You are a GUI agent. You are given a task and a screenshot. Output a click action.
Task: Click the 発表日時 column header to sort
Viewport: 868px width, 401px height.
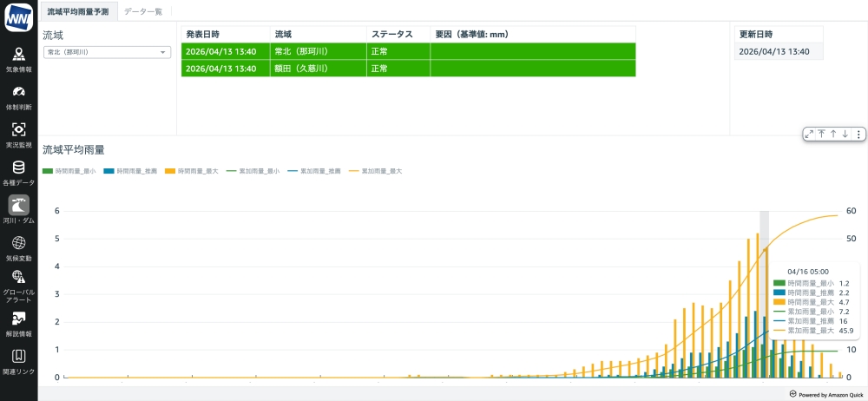(x=207, y=34)
